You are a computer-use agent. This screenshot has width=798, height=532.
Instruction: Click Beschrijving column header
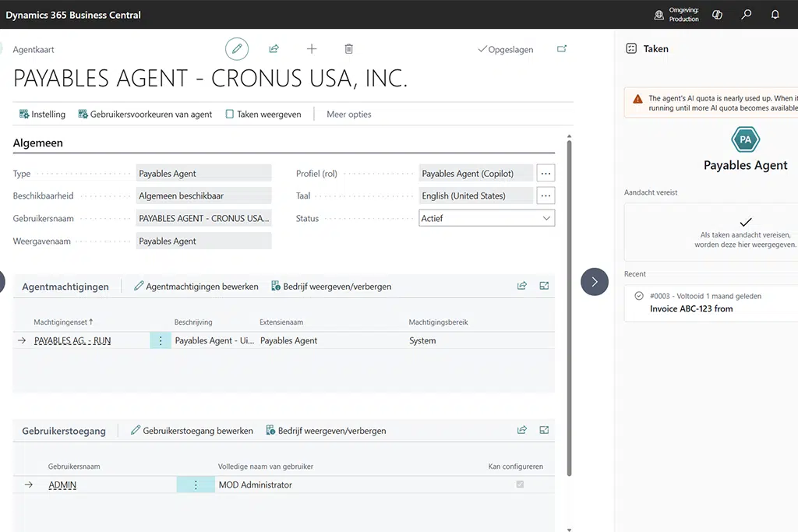193,322
